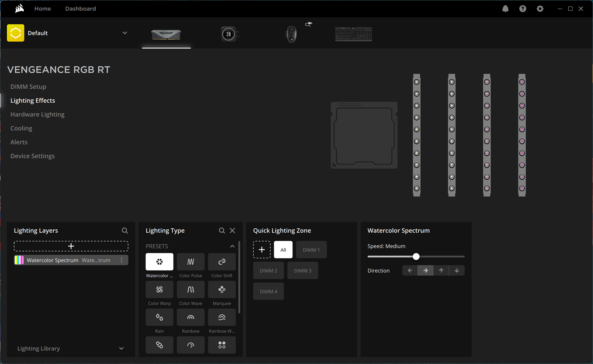Viewport: 593px width, 364px height.
Task: Select the Color Wave preset icon
Action: (191, 289)
